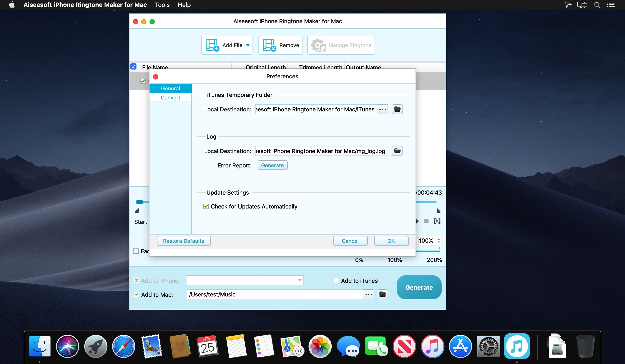625x364 pixels.
Task: Open the Help menu
Action: coord(184,5)
